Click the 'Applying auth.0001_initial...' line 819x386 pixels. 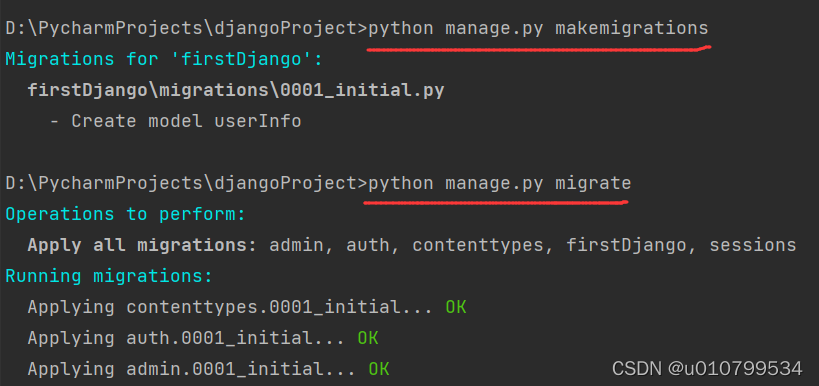[x=186, y=338]
